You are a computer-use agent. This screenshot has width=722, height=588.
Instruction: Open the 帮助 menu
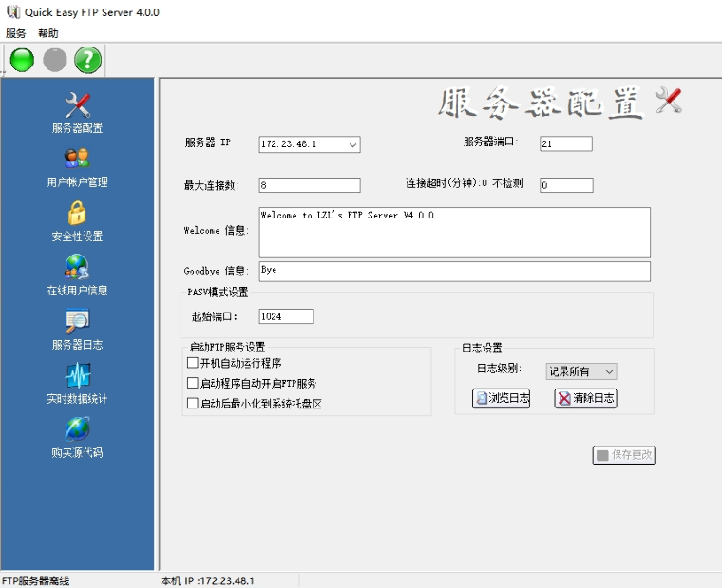(x=47, y=33)
